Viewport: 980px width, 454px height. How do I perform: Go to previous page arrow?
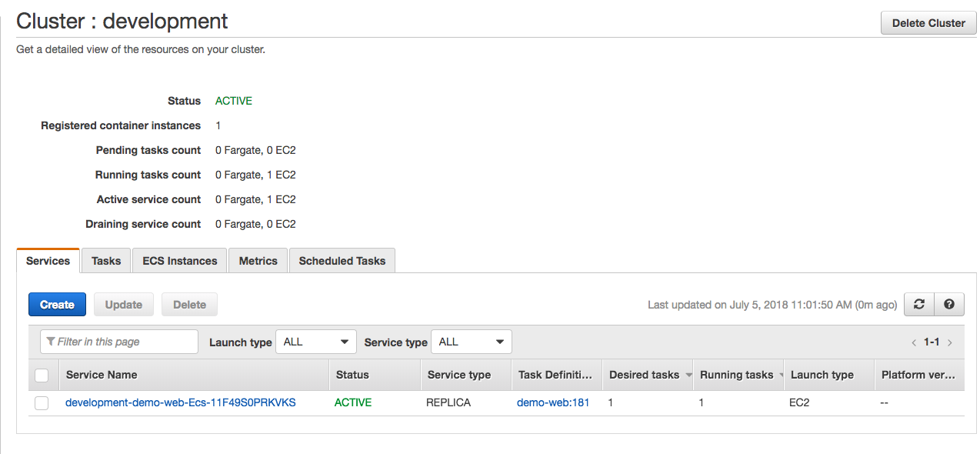914,342
